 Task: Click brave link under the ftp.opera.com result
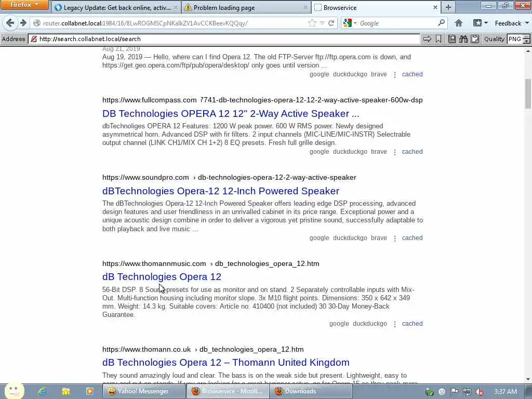[x=379, y=74]
